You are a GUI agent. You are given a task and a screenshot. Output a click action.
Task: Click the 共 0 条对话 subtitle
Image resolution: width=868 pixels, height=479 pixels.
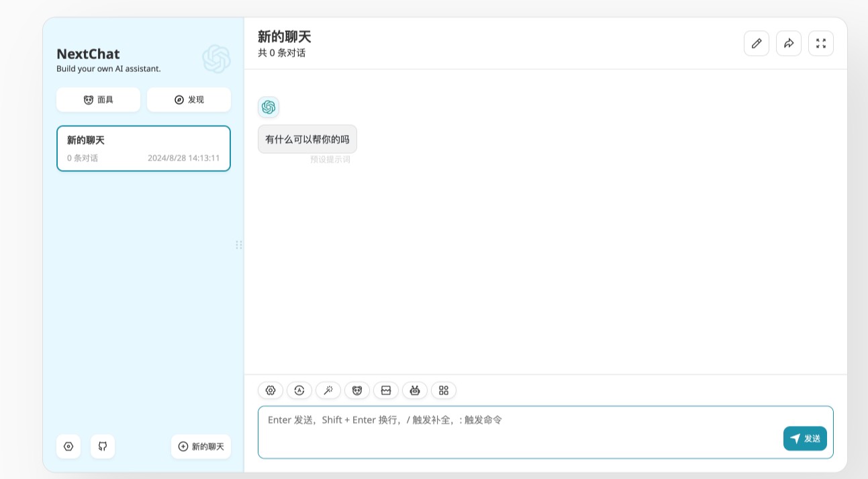pyautogui.click(x=282, y=53)
